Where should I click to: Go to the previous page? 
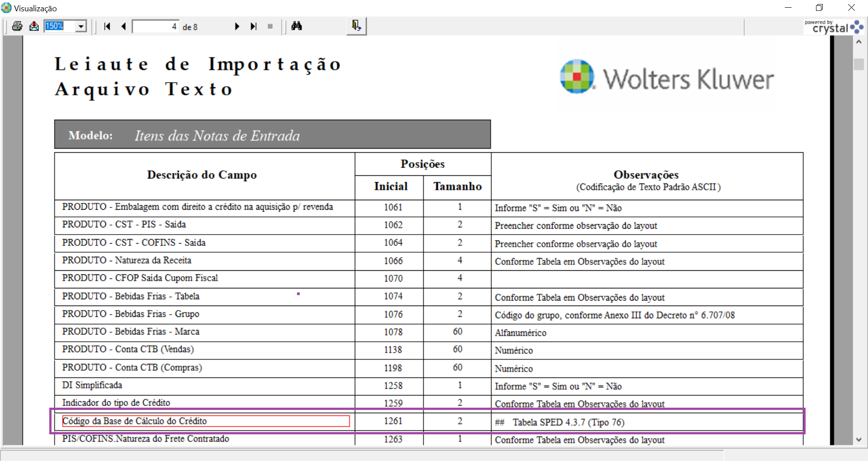[x=123, y=26]
